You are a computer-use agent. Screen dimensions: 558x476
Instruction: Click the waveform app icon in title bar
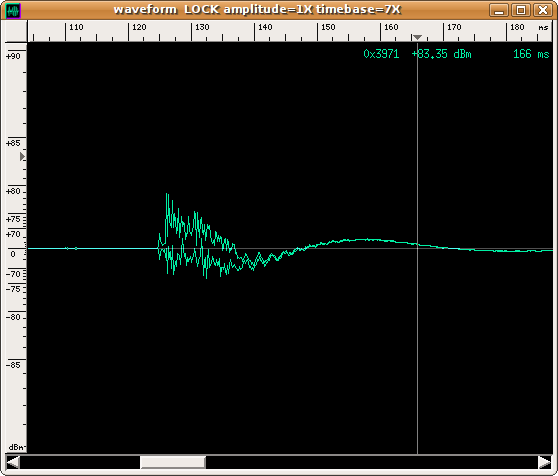(13, 11)
